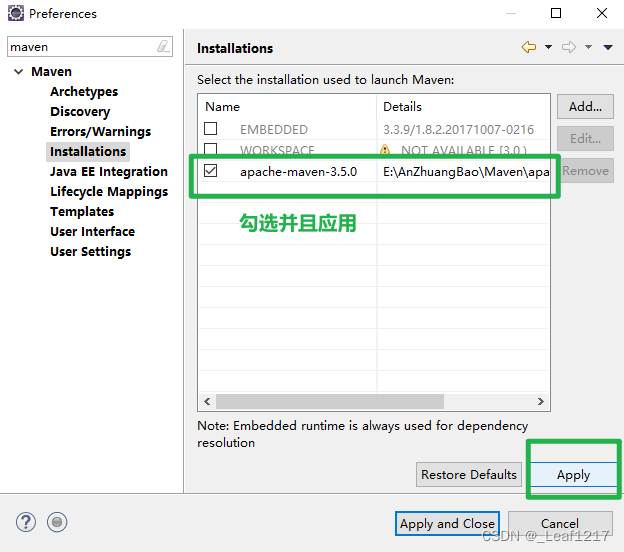Screen dimensions: 624x552
Task: Click the round button beside the help icon
Action: (57, 522)
